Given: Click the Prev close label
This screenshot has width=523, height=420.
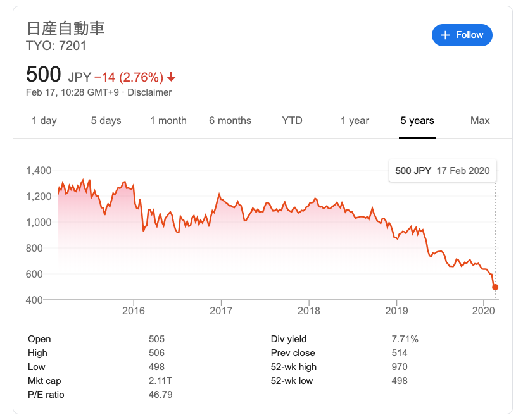Looking at the screenshot, I should (293, 353).
